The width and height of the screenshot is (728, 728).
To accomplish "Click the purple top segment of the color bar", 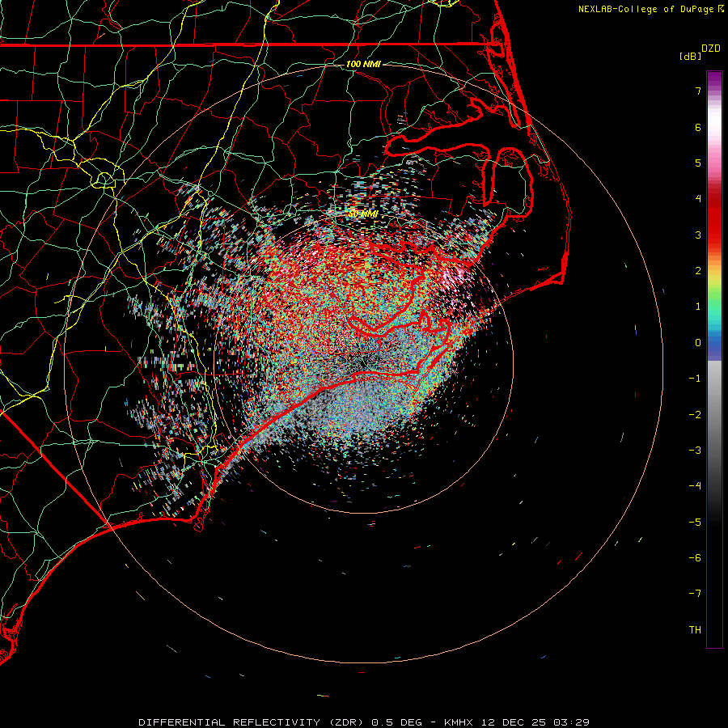I will point(714,79).
